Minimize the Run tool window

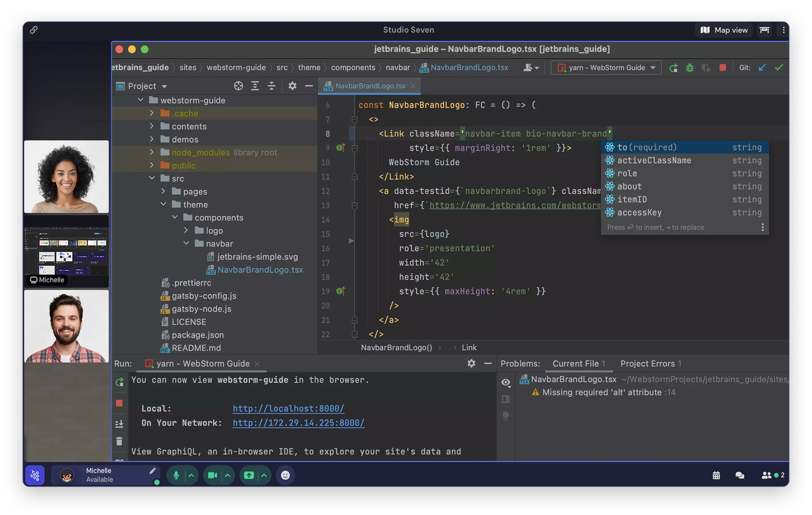488,363
